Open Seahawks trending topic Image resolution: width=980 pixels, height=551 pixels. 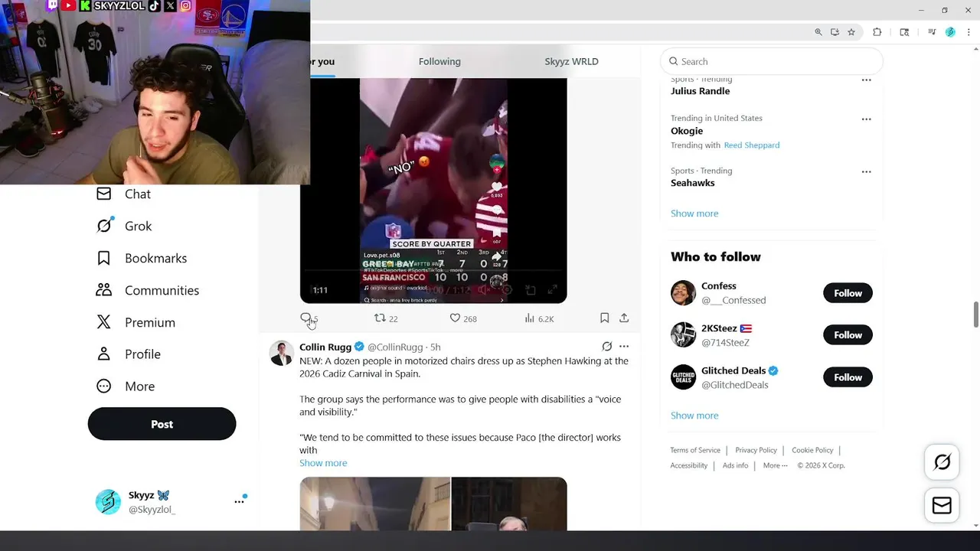pos(693,183)
